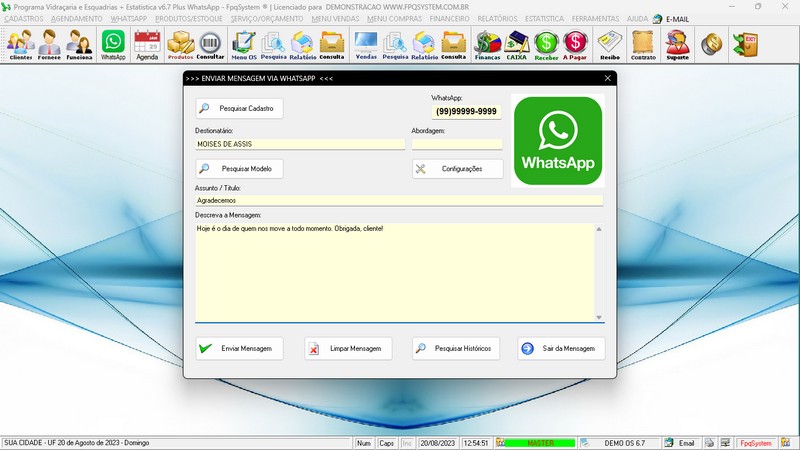Image resolution: width=800 pixels, height=450 pixels.
Task: Open the Menu OS icon
Action: point(244,45)
